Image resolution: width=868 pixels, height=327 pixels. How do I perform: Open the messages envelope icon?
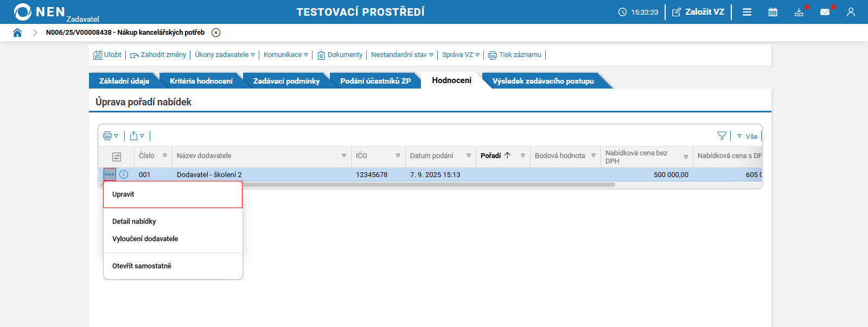click(x=825, y=12)
